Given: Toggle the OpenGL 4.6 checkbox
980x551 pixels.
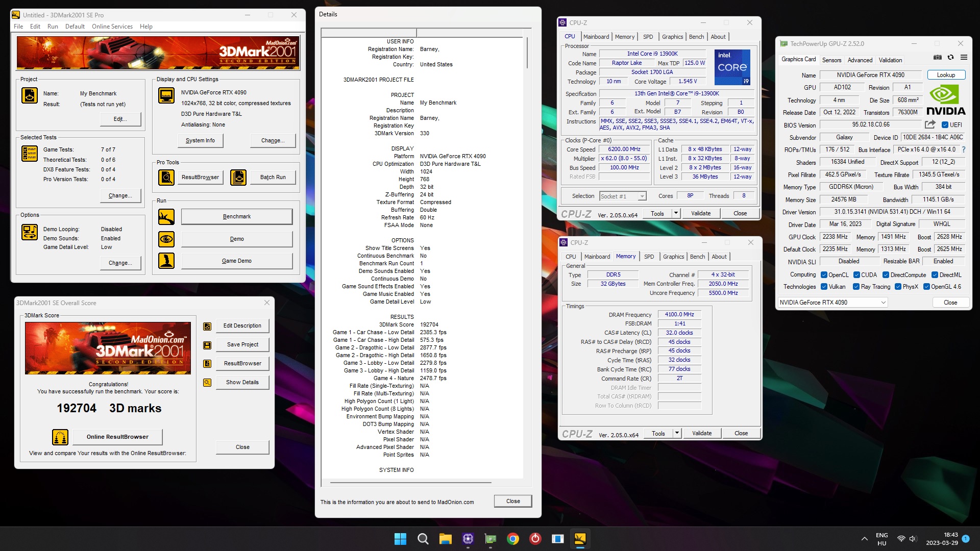Looking at the screenshot, I should tap(926, 287).
